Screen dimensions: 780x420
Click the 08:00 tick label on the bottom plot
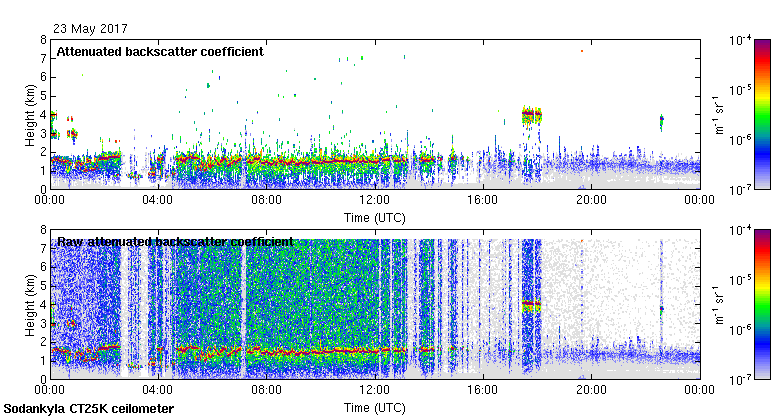pyautogui.click(x=266, y=390)
